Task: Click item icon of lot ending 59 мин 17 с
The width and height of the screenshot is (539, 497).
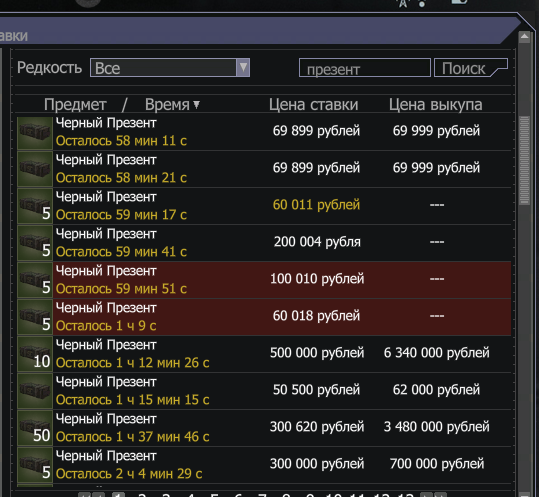Action: coord(35,207)
